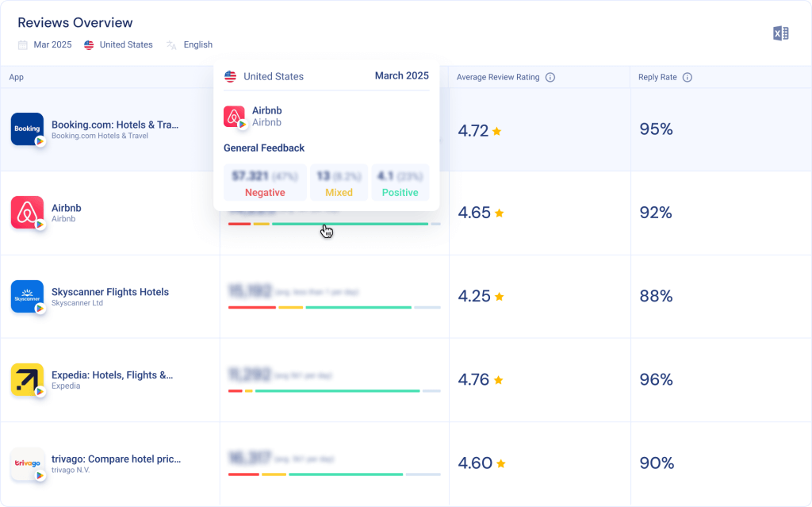
Task: Select the Skyscanner app icon
Action: [27, 296]
